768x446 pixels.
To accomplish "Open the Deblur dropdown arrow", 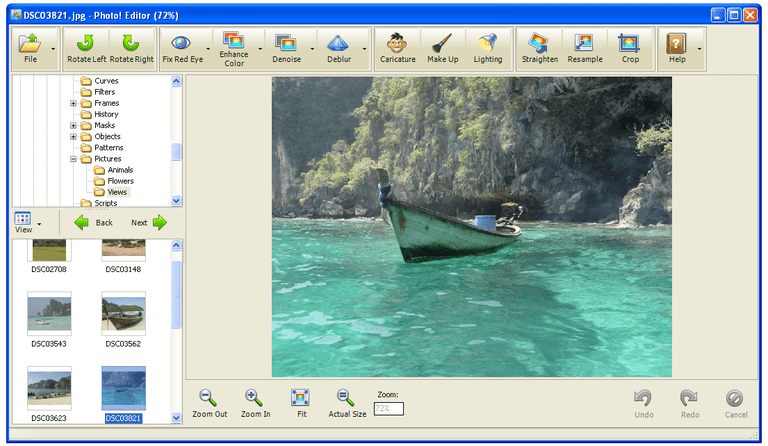I will [x=364, y=49].
